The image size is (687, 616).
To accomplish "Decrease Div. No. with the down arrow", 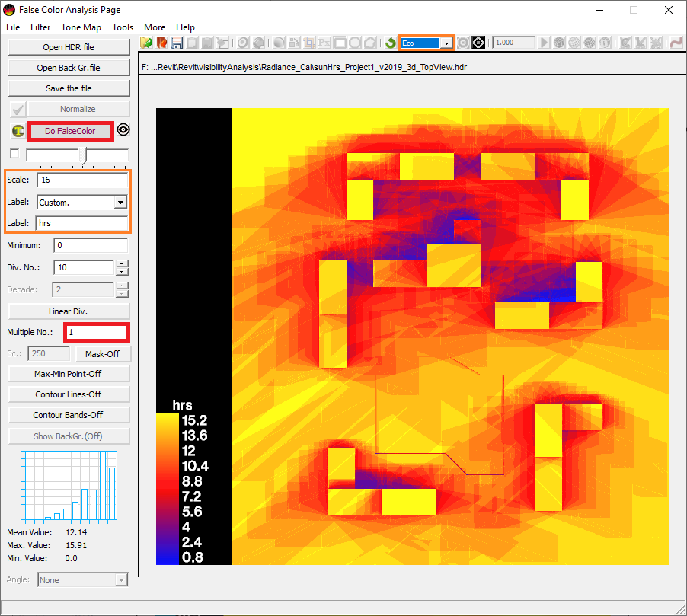I will click(122, 271).
